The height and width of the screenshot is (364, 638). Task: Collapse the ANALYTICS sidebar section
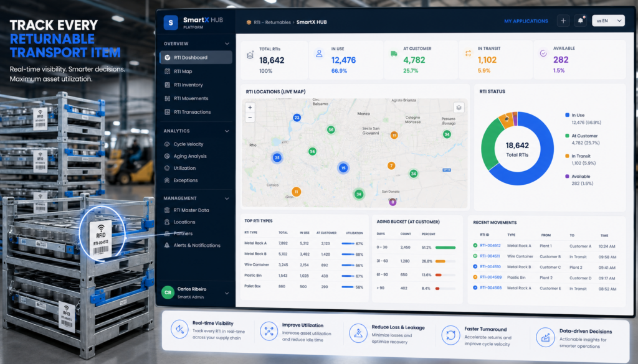coord(227,131)
